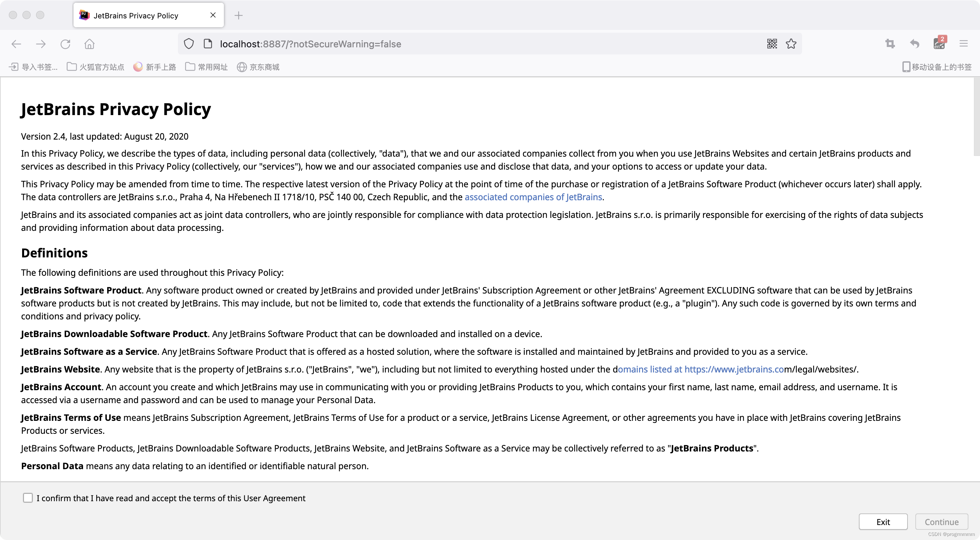Check the User Agreement confirmation checkbox

click(x=28, y=498)
